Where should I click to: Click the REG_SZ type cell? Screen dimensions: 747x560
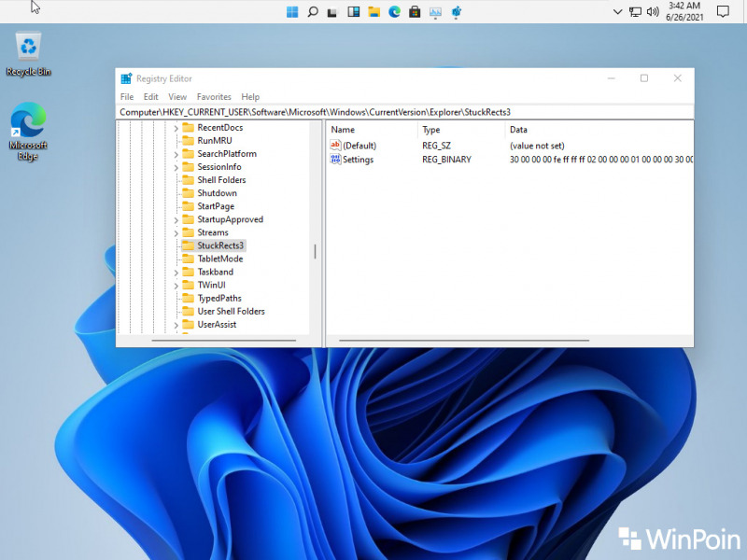(436, 146)
